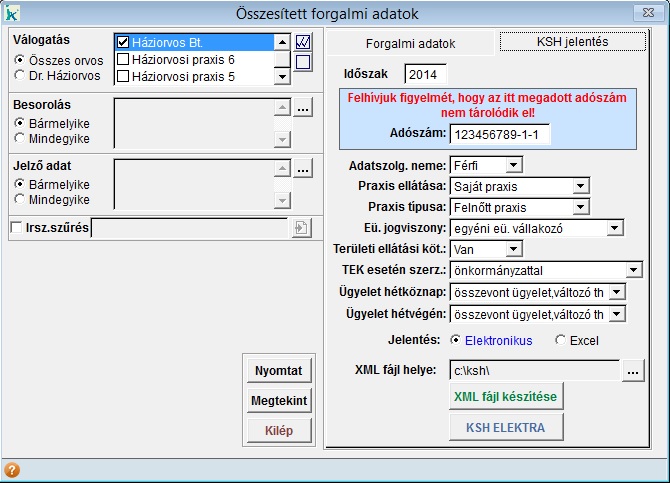
Task: Enable the Irsz.szűrés checkbox
Action: (16, 228)
